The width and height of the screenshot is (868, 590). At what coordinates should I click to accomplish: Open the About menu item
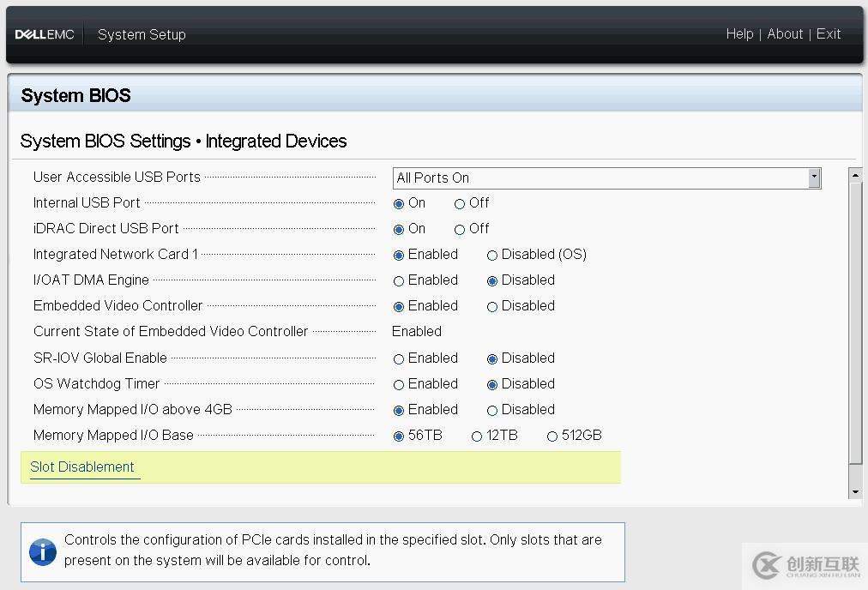[785, 34]
